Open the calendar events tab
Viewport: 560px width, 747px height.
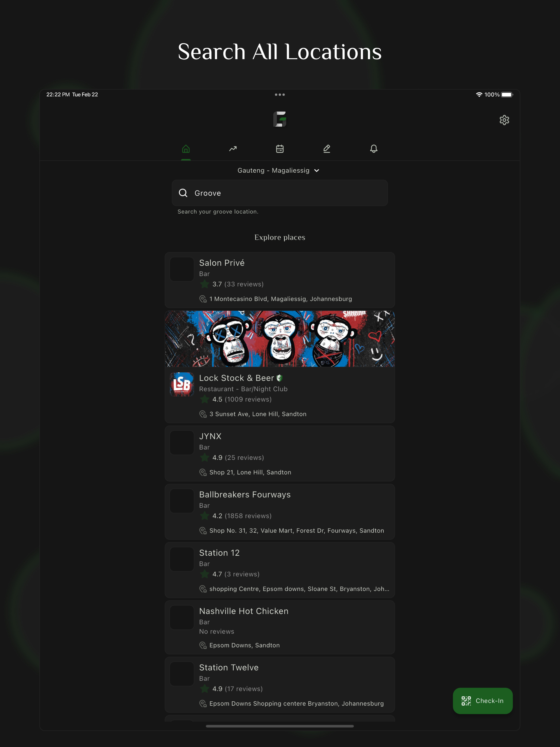[x=280, y=148]
